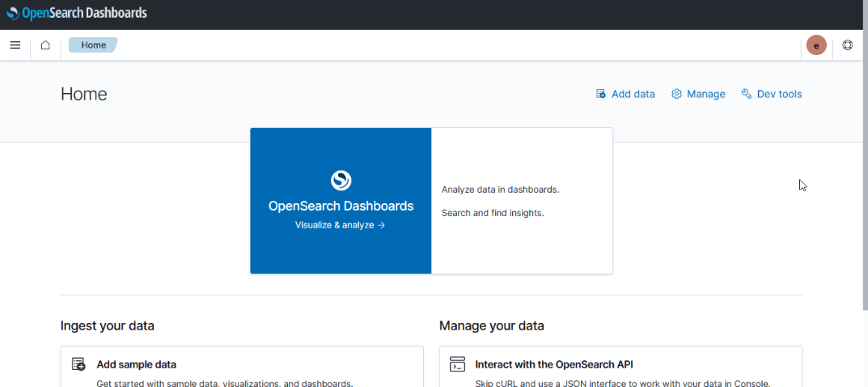Select the Home breadcrumb
The image size is (868, 387).
tap(94, 45)
